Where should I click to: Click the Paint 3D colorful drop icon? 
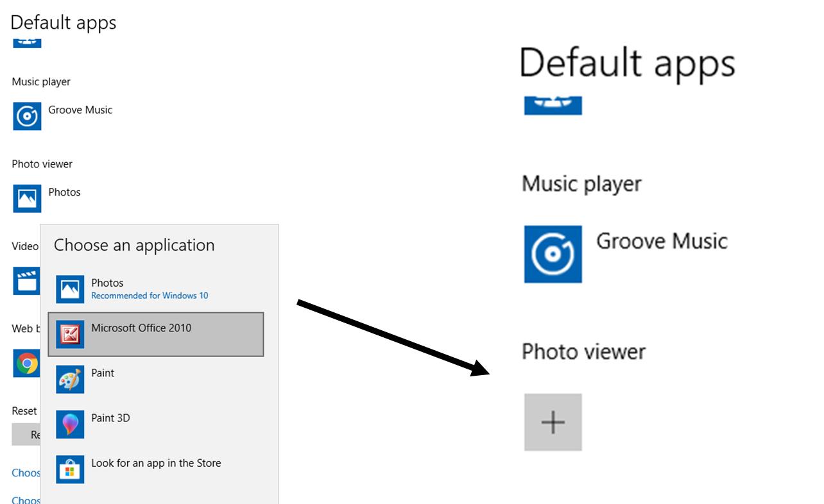coord(70,424)
